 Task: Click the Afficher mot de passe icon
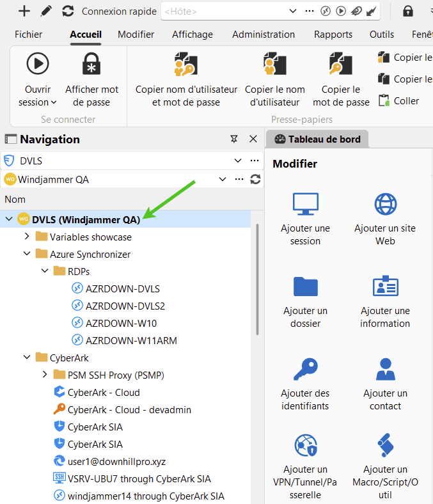[91, 65]
